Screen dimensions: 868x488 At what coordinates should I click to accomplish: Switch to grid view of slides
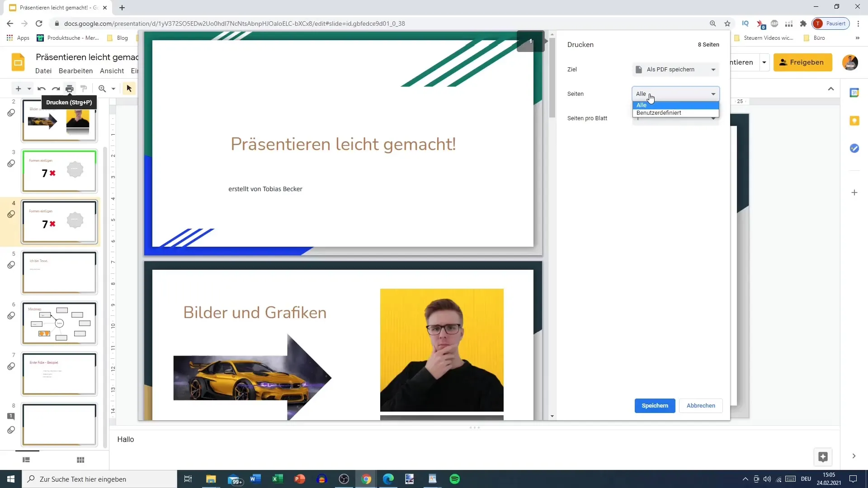(x=80, y=460)
